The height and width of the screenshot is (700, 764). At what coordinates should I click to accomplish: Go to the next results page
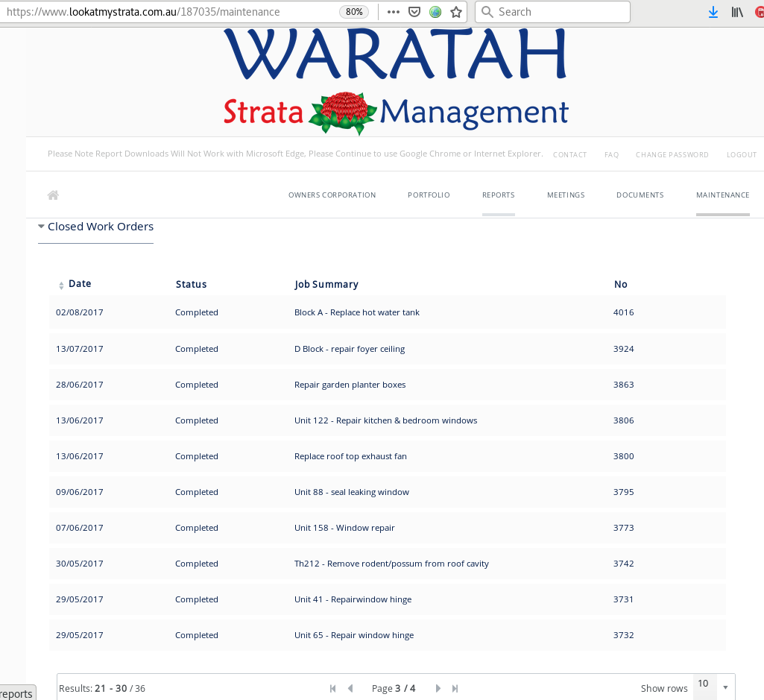[438, 688]
